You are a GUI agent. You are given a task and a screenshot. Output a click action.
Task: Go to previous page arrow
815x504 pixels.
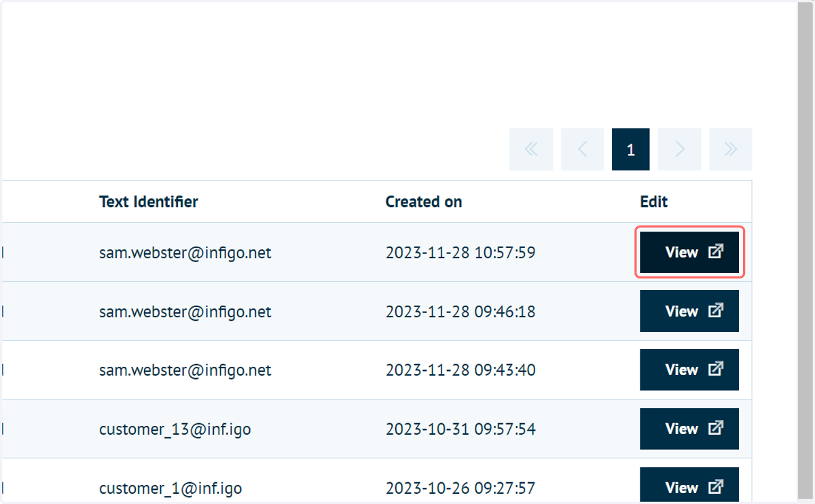coord(582,149)
